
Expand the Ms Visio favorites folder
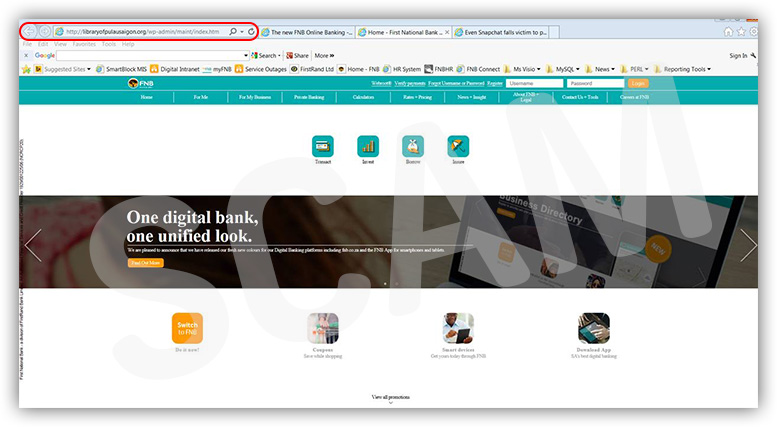522,69
